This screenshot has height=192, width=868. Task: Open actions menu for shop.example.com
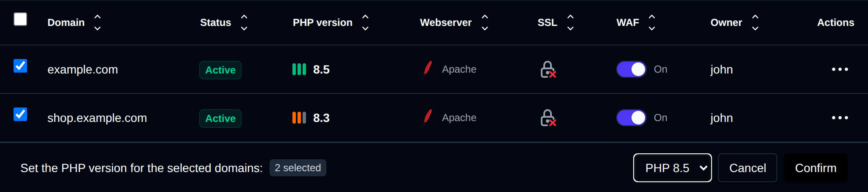(840, 118)
